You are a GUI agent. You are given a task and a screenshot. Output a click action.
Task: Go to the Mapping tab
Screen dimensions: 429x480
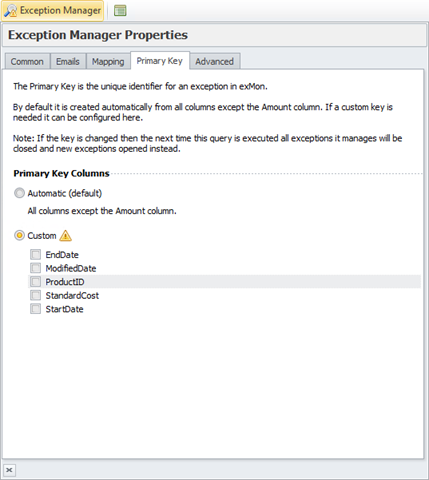pos(108,62)
